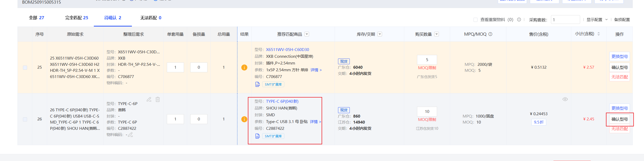The image size is (644, 161).
Task: Expand 显示配置 dropdown
Action: pyautogui.click(x=597, y=20)
